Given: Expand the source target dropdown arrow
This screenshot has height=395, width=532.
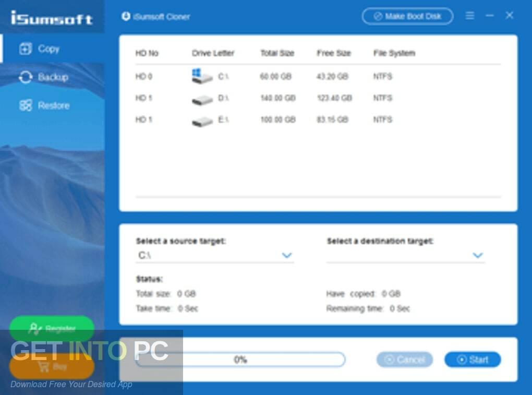Looking at the screenshot, I should (x=287, y=255).
